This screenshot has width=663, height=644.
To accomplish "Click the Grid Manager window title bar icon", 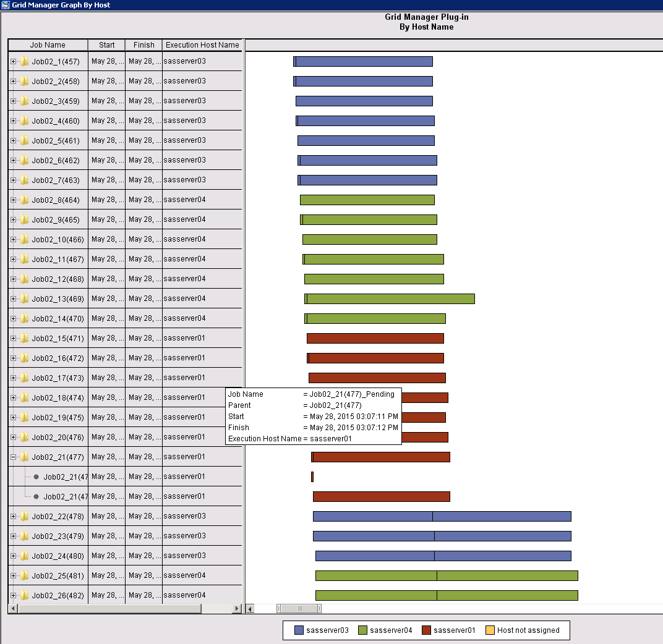I will click(6, 5).
